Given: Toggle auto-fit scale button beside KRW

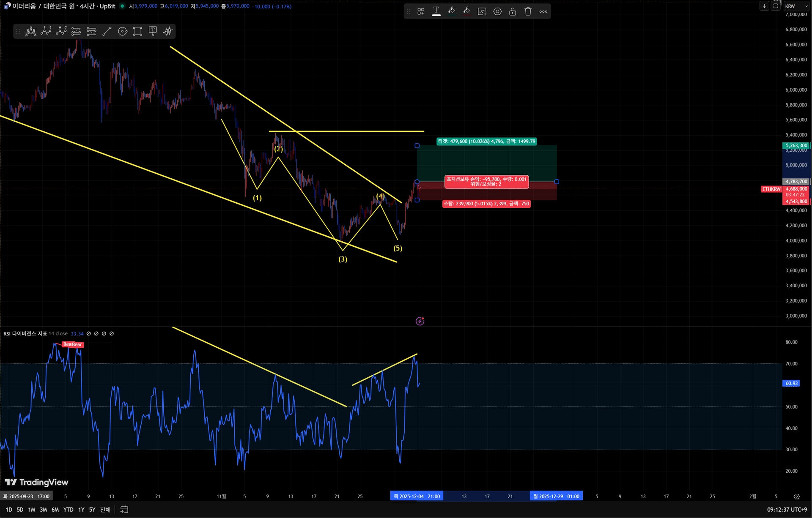Looking at the screenshot, I should [776, 6].
